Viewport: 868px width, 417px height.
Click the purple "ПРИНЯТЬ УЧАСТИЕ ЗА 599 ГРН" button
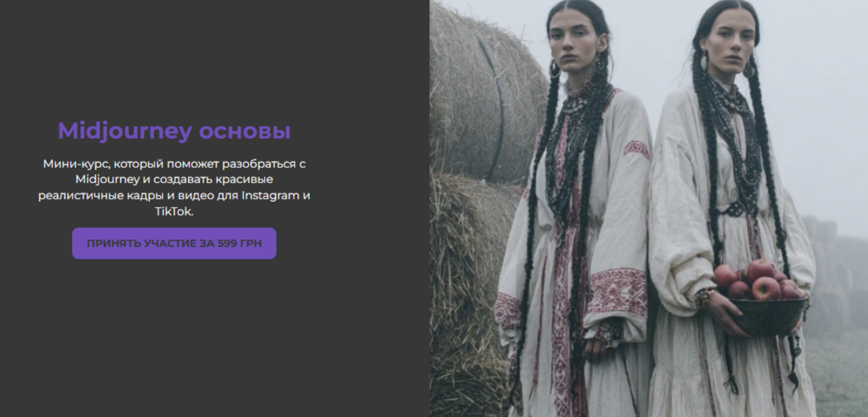174,243
